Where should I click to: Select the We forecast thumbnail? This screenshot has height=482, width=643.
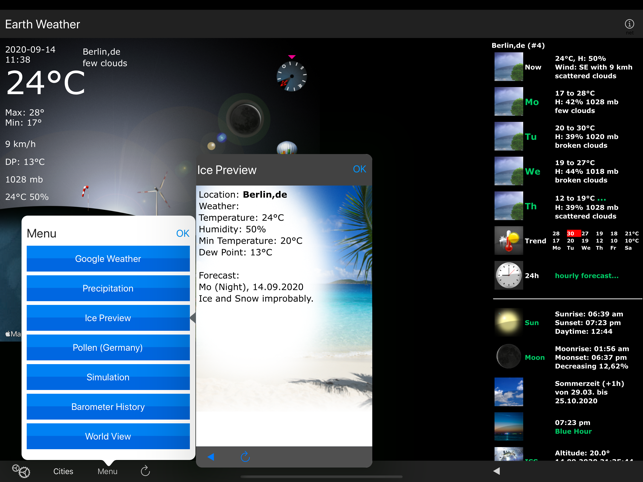coord(508,171)
